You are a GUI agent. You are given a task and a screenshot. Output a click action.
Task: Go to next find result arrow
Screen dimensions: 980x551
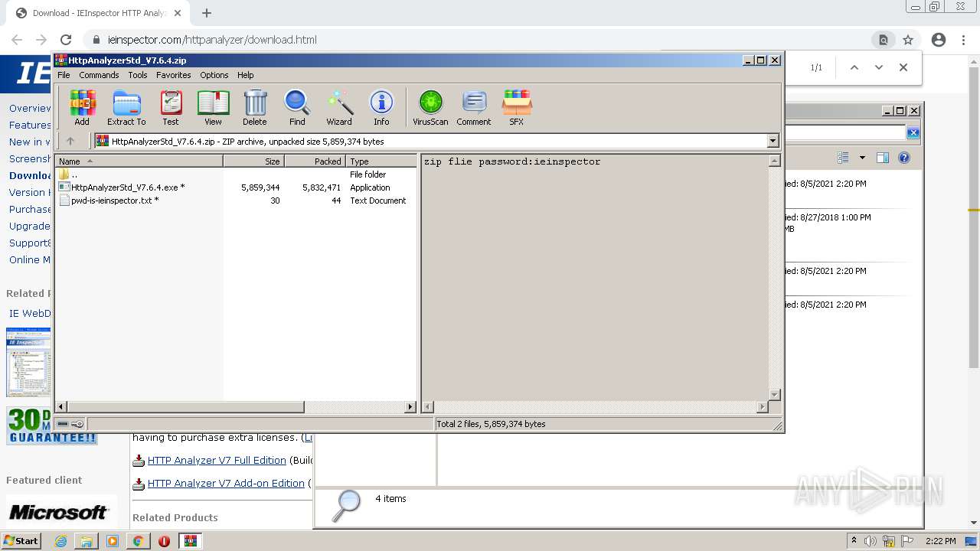[x=879, y=67]
